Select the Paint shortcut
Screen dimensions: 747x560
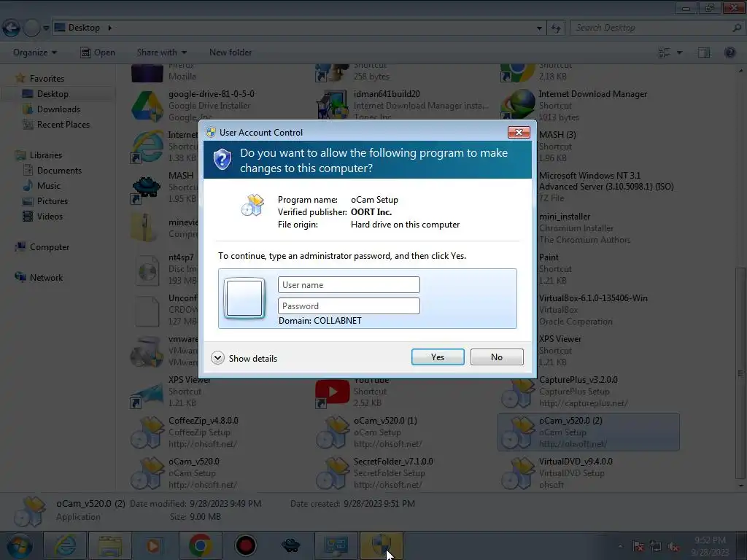point(555,268)
